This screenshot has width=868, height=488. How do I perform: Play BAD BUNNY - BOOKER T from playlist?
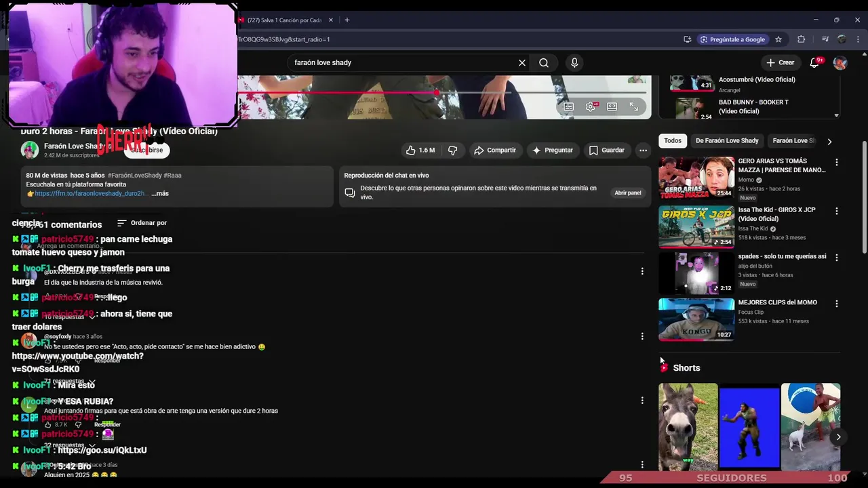pyautogui.click(x=749, y=108)
